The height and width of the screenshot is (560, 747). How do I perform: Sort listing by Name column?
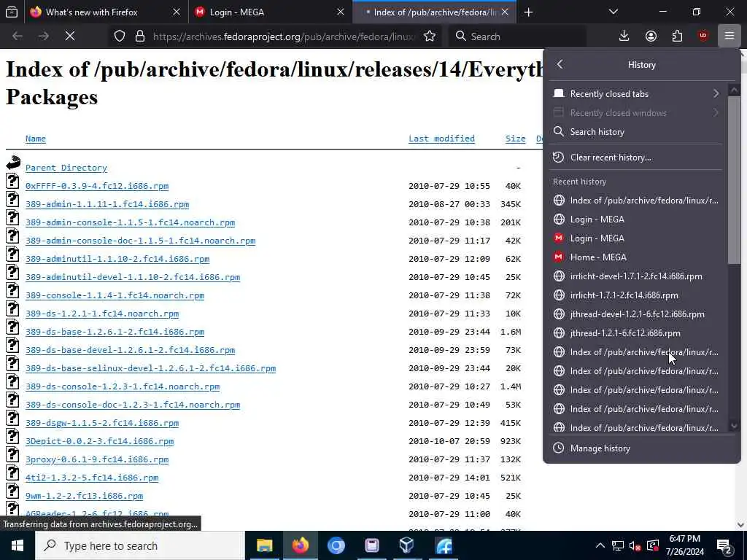click(36, 139)
